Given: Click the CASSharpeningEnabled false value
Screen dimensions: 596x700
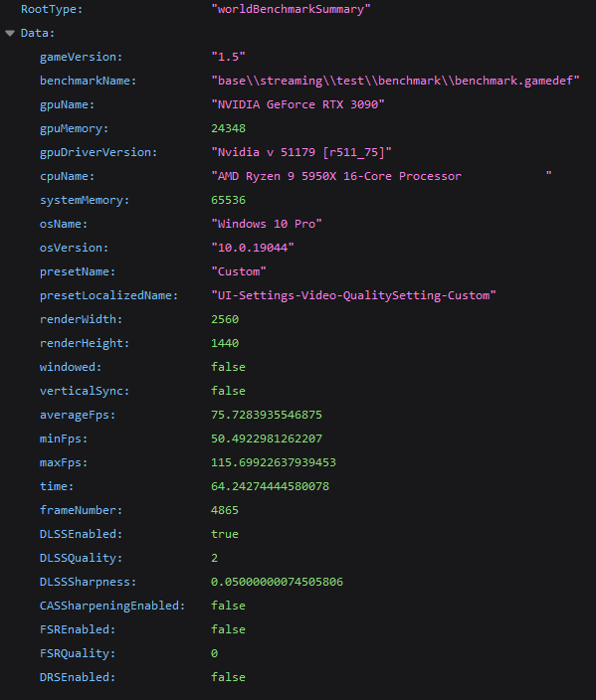Looking at the screenshot, I should (228, 606).
